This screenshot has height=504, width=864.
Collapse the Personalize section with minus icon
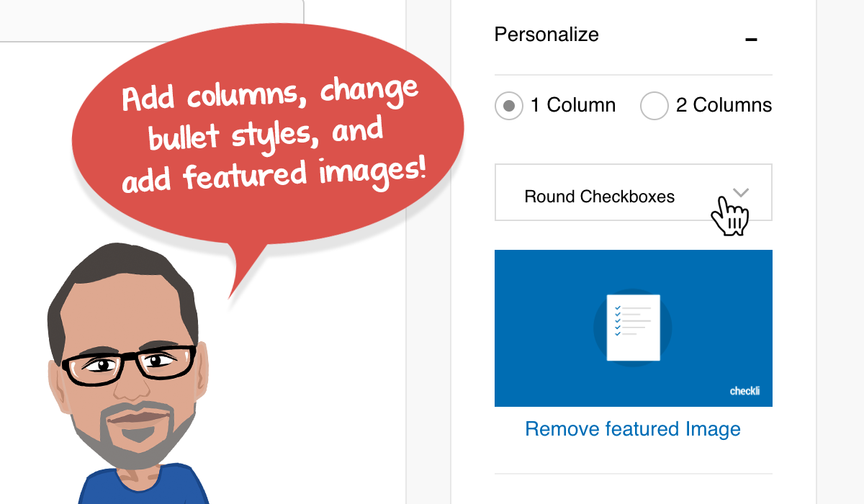click(x=751, y=39)
